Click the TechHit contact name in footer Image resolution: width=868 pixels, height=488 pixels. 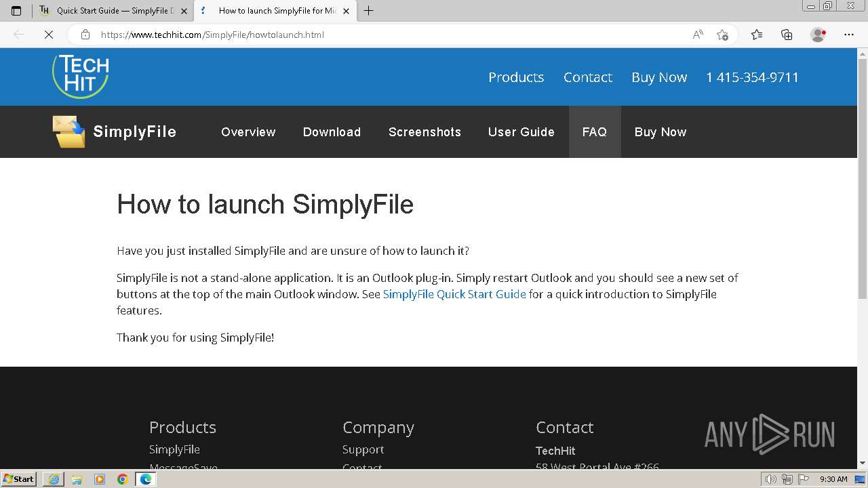555,451
